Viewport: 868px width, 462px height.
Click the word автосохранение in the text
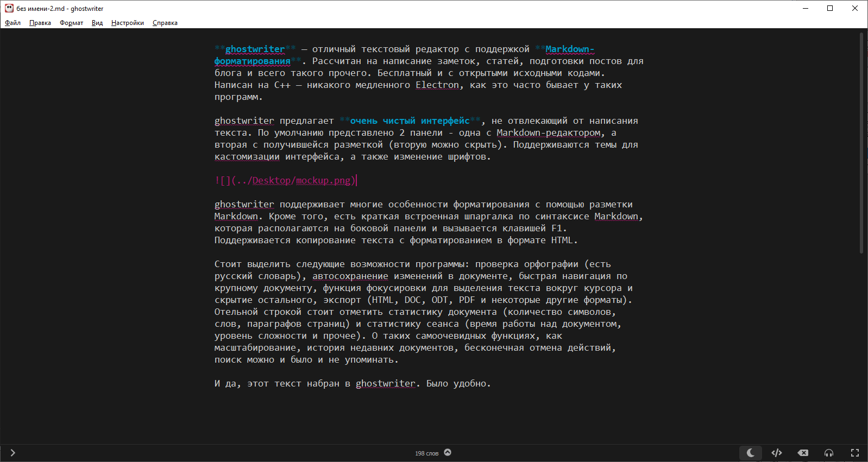350,276
